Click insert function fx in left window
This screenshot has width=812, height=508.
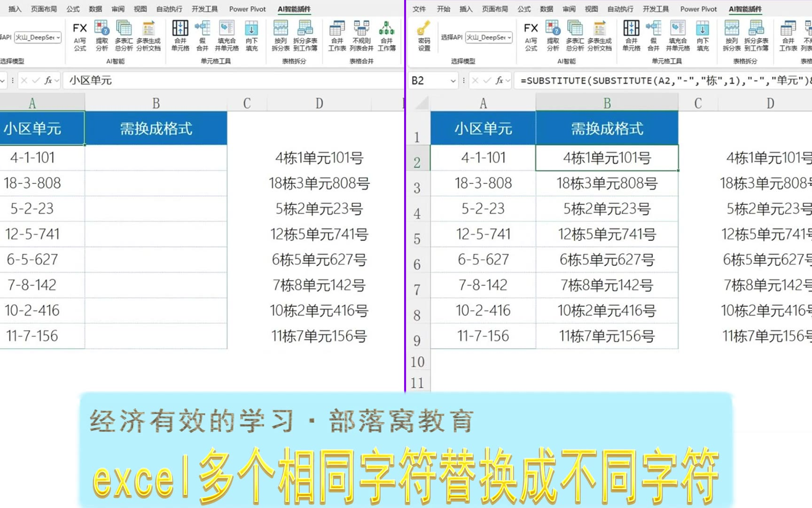coord(48,80)
